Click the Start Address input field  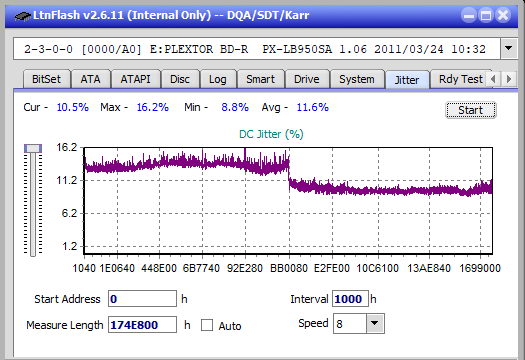pyautogui.click(x=142, y=299)
